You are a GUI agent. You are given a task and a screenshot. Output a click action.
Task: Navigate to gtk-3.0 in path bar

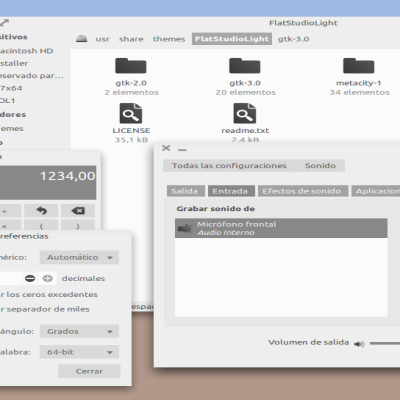[x=294, y=39]
